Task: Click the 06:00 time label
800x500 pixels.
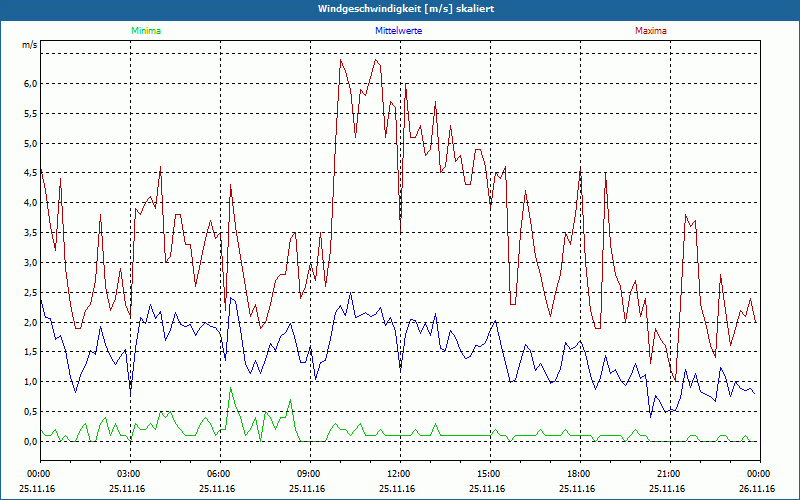Action: (220, 474)
